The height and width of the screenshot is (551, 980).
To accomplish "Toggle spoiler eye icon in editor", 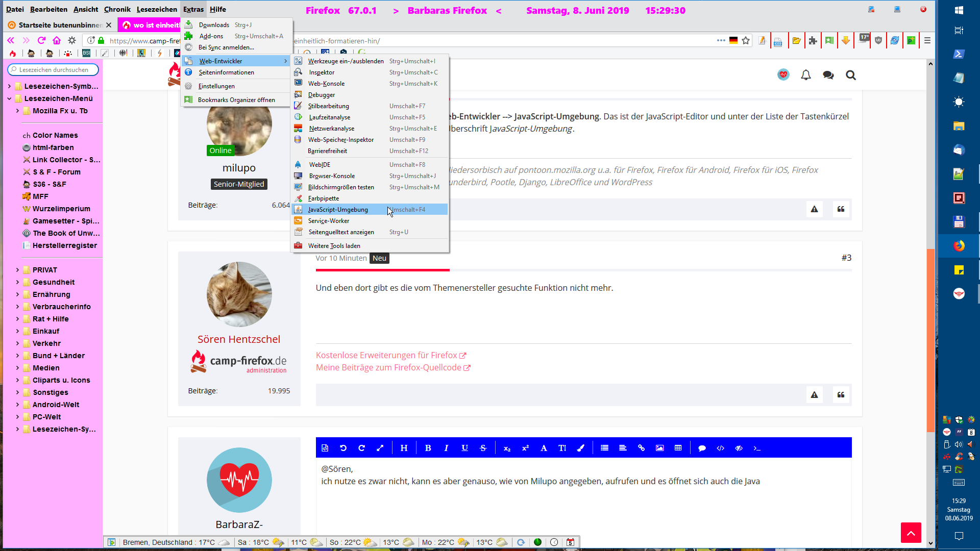I will (x=739, y=448).
